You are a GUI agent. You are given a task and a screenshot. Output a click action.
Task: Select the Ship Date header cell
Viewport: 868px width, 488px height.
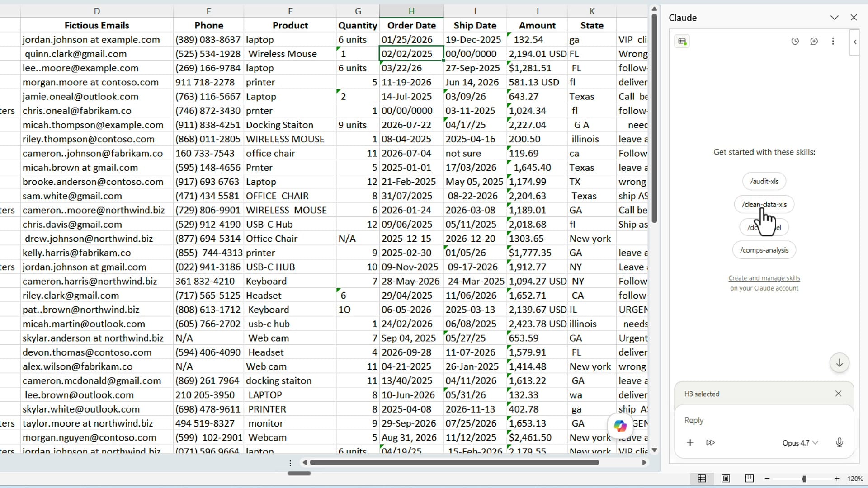(x=475, y=25)
